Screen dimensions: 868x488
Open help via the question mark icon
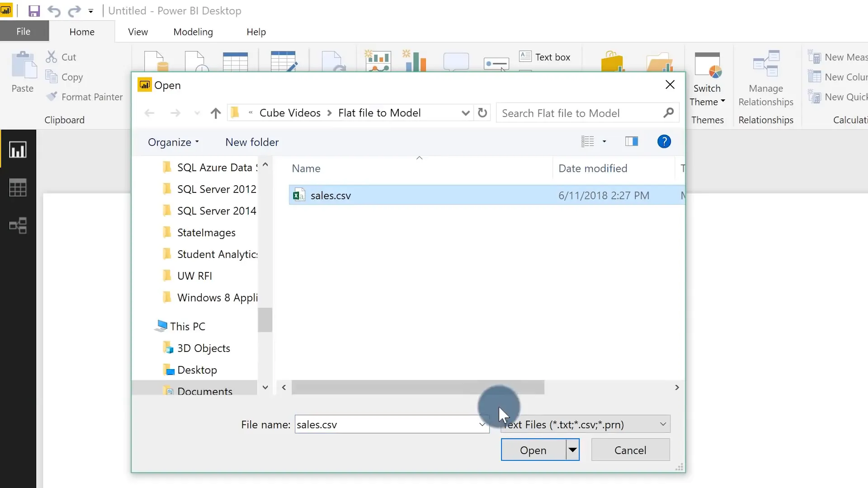(664, 141)
